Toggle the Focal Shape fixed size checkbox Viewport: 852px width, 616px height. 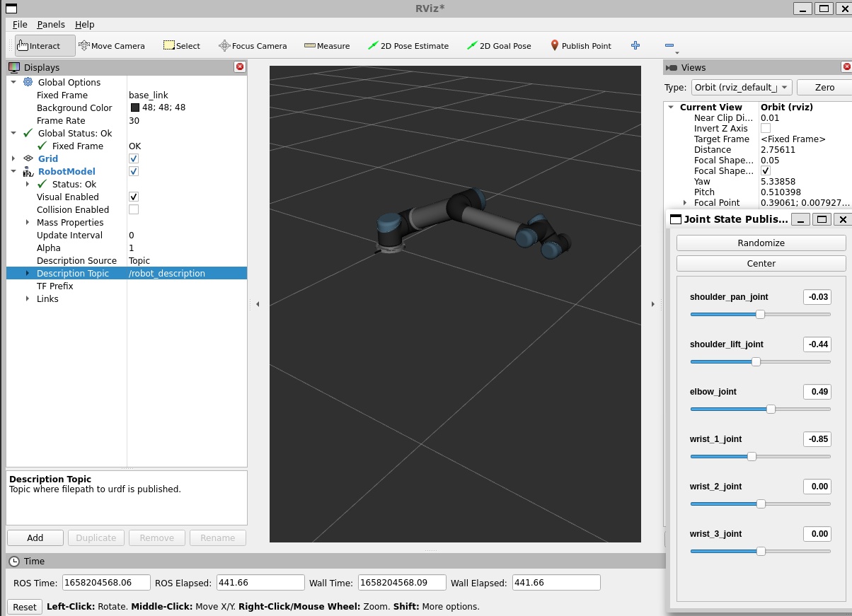click(766, 170)
